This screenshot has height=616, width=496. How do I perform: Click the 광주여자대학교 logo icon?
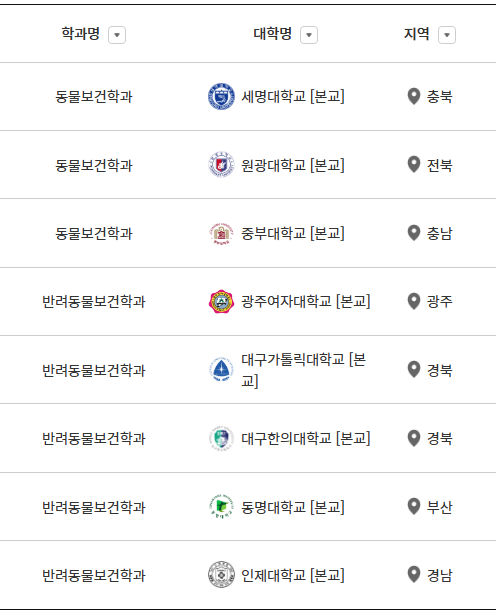(221, 301)
